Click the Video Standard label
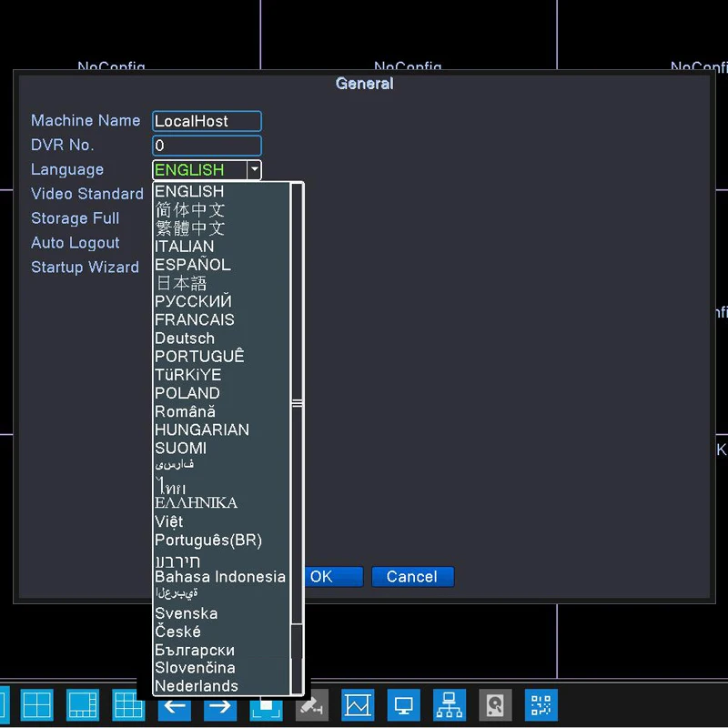Screen dimensions: 728x728 pyautogui.click(x=87, y=194)
